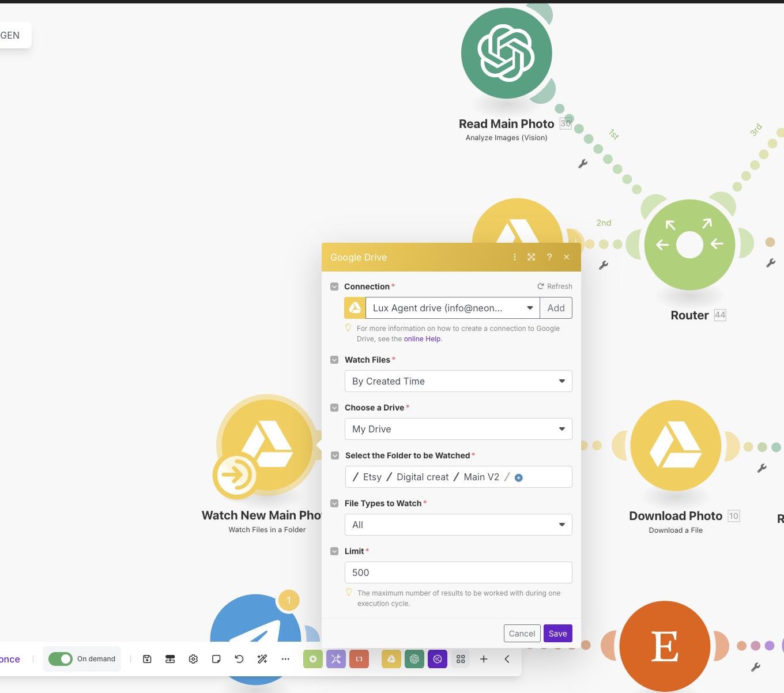Click the Download Photo number 10 badge
784x693 pixels.
[x=734, y=516]
